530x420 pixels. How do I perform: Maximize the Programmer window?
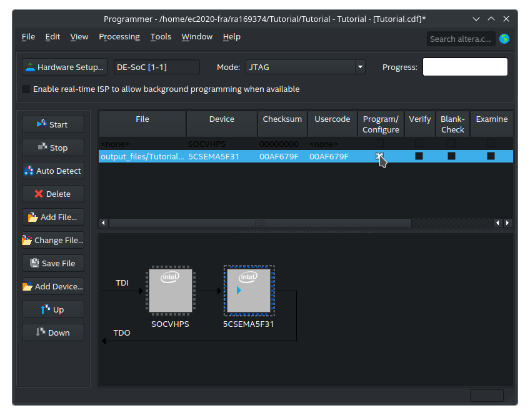point(491,19)
